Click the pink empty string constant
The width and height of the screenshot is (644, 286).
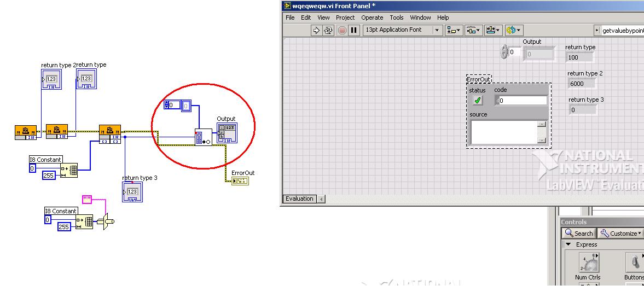(x=87, y=200)
